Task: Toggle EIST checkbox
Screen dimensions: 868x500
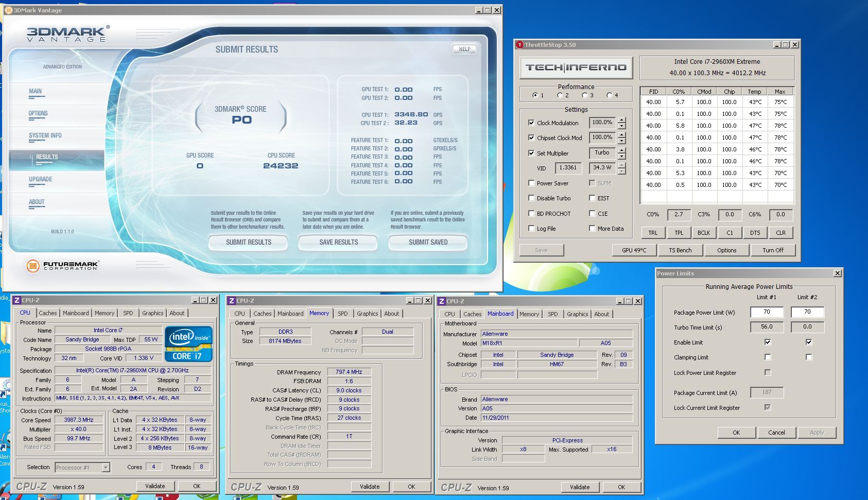Action: pos(592,198)
